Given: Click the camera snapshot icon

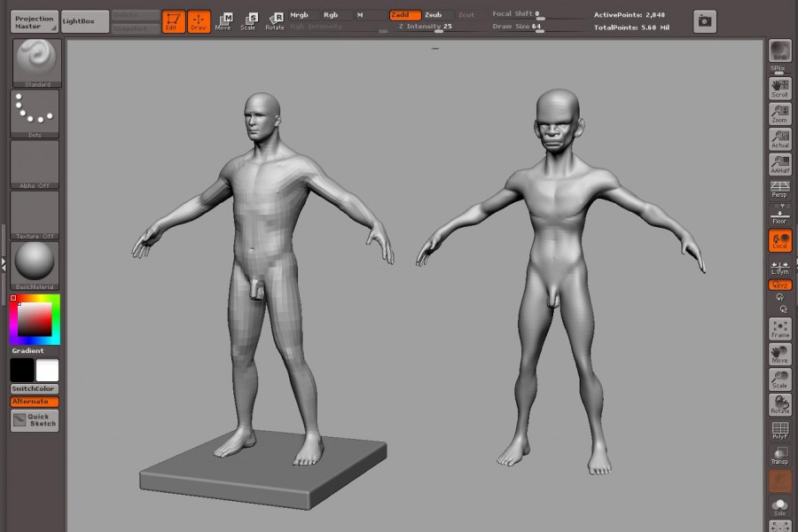Looking at the screenshot, I should (704, 20).
